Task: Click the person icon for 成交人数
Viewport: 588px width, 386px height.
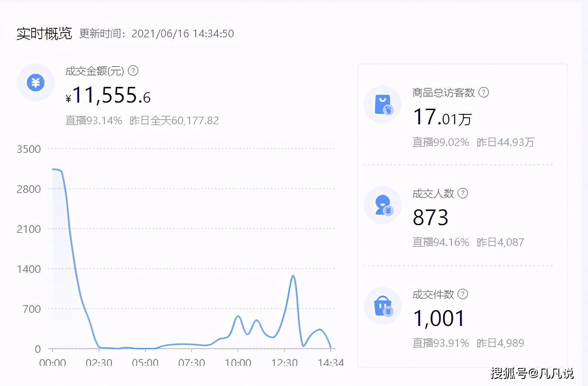Action: (382, 205)
